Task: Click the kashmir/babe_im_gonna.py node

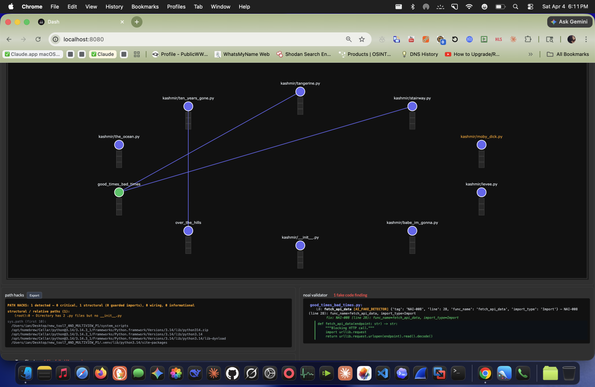Action: (412, 231)
